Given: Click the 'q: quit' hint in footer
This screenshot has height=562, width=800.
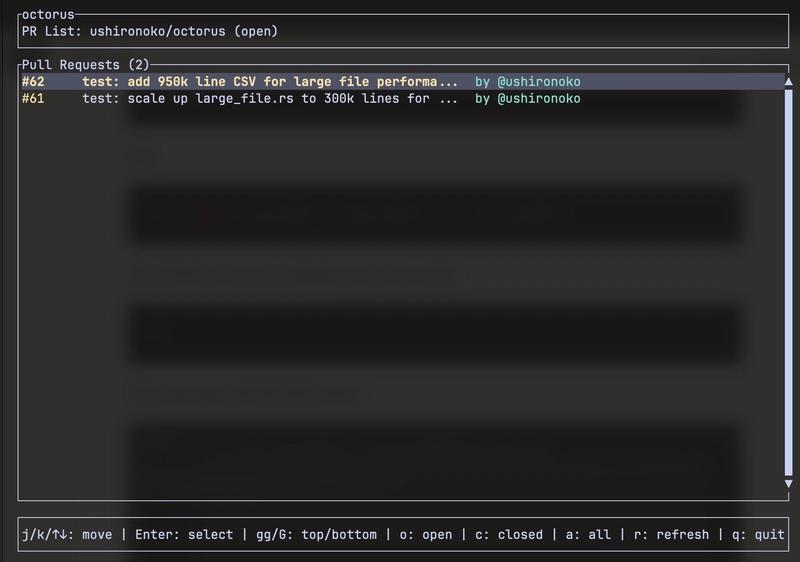Looking at the screenshot, I should pyautogui.click(x=758, y=534).
